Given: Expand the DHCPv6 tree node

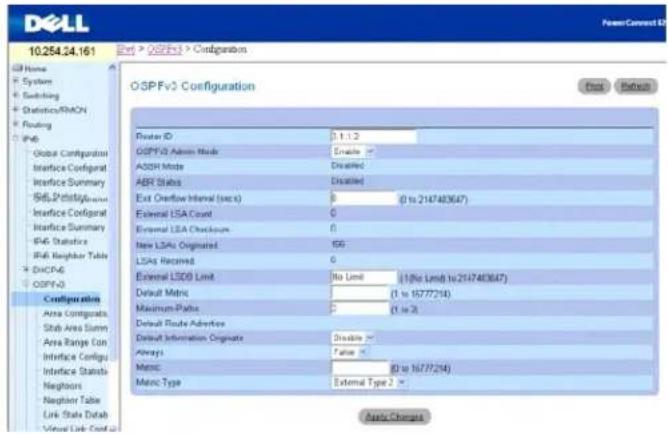Looking at the screenshot, I should coord(26,269).
